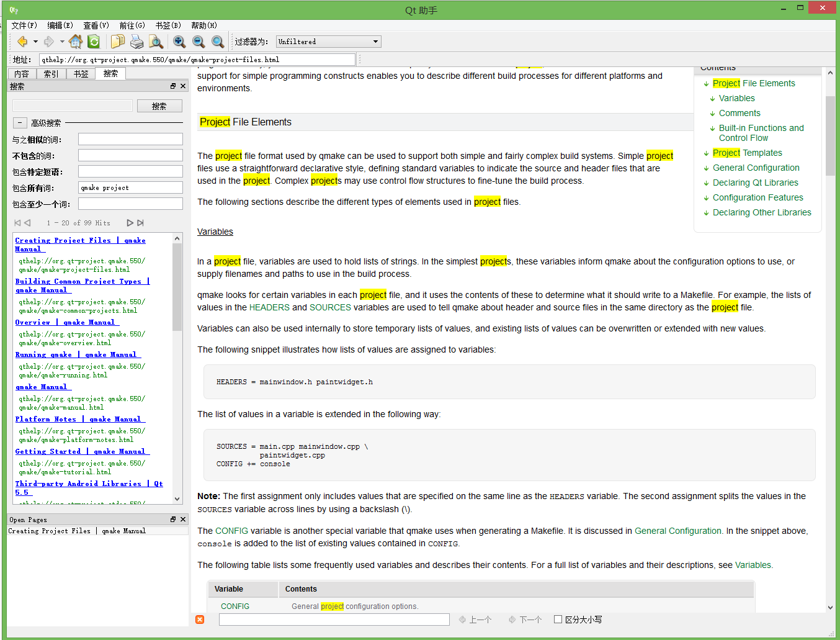Image resolution: width=840 pixels, height=640 pixels.
Task: Float the 搜索 dock panel
Action: [x=173, y=86]
